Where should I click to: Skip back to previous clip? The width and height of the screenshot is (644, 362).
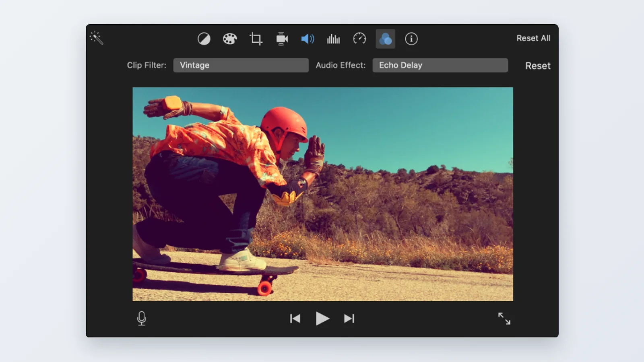point(295,319)
